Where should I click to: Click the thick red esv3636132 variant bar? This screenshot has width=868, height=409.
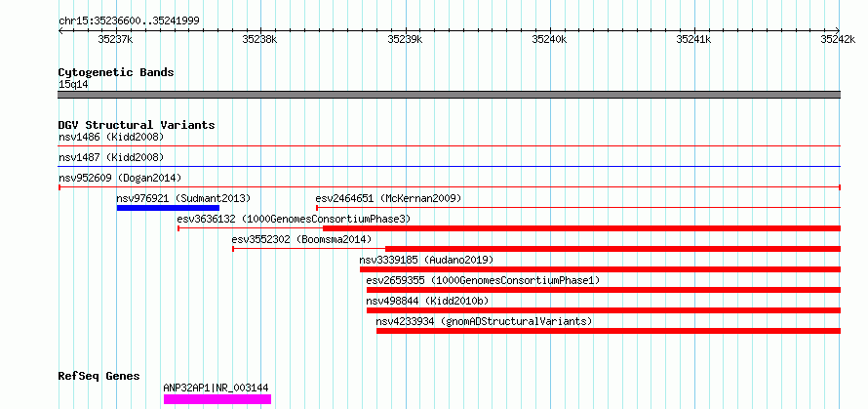[582, 228]
